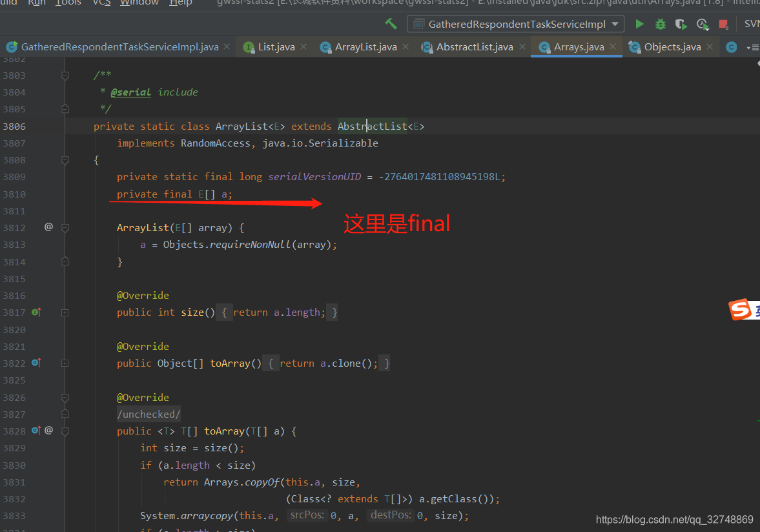This screenshot has height=532, width=760.
Task: Expand the folded toArray() method at line 3822
Action: 65,363
